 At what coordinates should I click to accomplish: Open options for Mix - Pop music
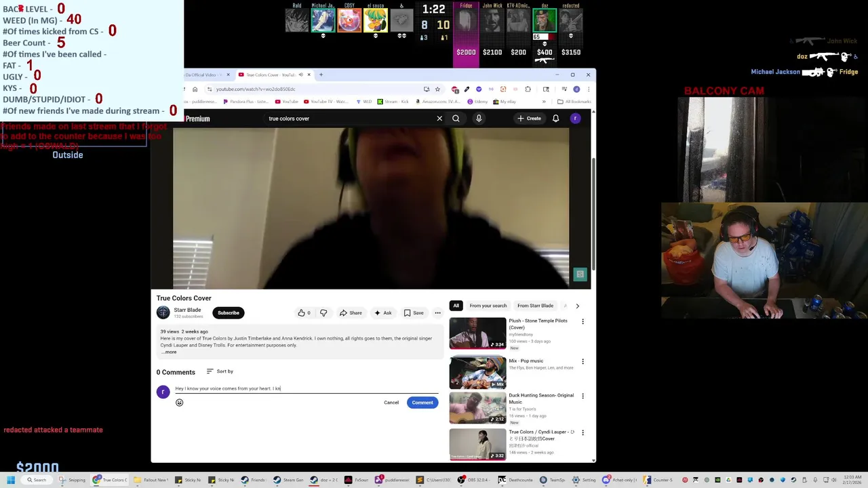[583, 361]
